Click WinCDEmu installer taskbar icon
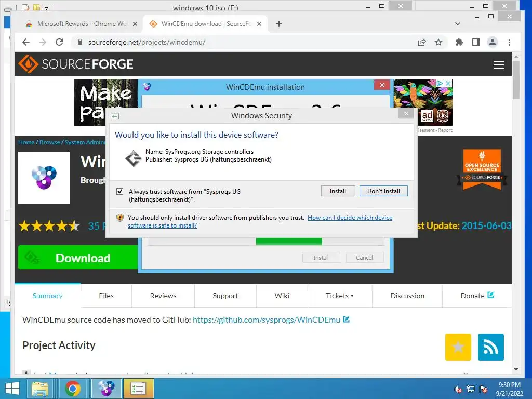532x399 pixels. click(106, 389)
